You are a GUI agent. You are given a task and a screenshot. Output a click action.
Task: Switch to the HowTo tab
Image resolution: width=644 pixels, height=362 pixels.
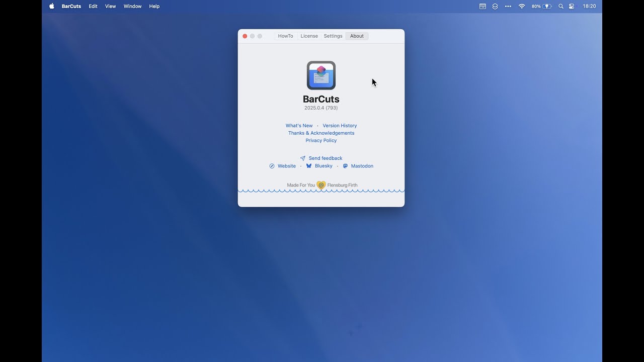click(x=285, y=36)
